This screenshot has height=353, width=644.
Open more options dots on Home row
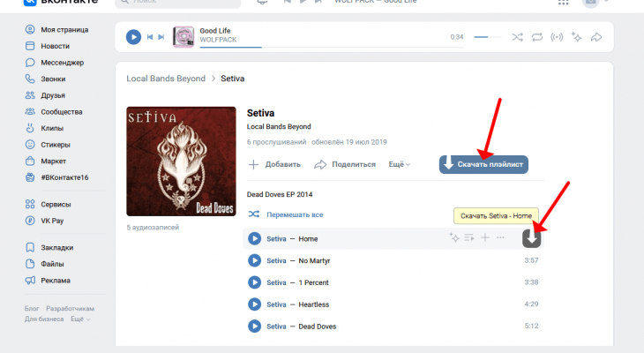click(x=500, y=237)
